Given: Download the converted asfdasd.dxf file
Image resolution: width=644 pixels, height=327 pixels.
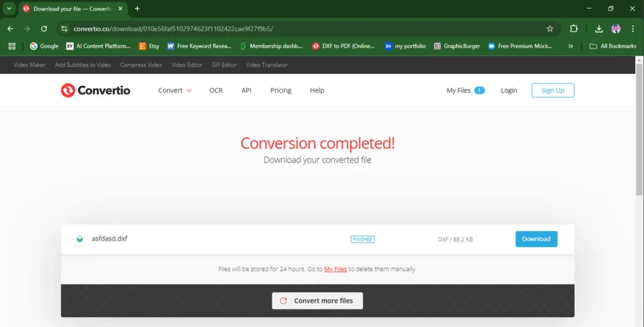Looking at the screenshot, I should click(536, 239).
